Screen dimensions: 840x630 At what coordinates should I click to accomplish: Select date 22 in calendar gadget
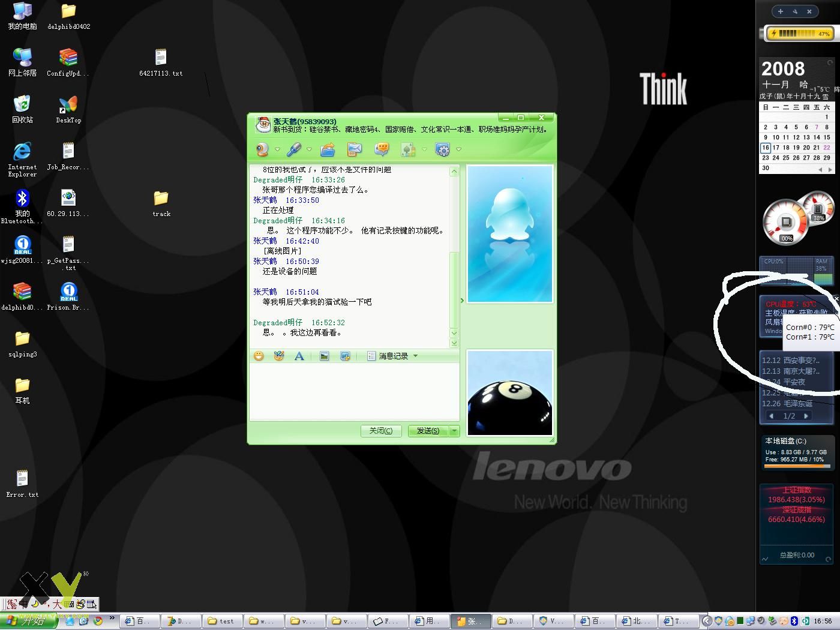827,148
